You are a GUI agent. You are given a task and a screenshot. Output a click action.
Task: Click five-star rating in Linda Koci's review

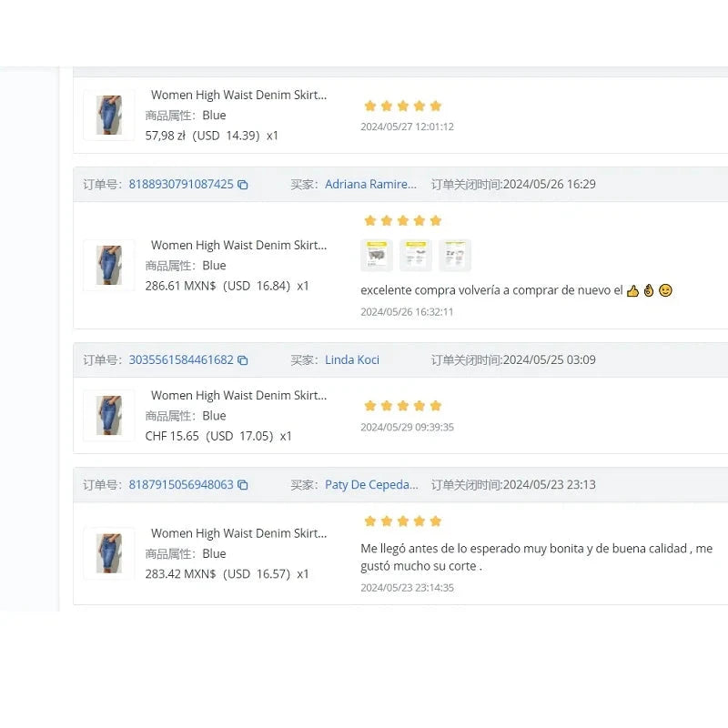point(402,406)
